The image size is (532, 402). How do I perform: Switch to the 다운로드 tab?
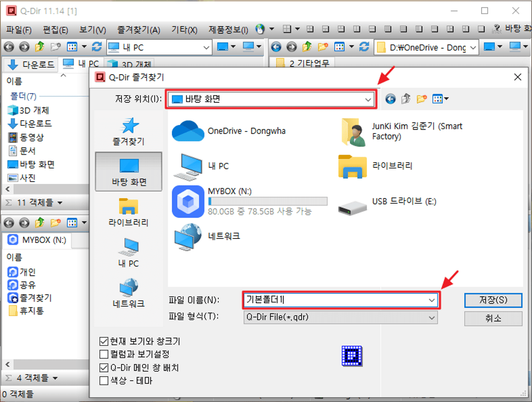31,64
